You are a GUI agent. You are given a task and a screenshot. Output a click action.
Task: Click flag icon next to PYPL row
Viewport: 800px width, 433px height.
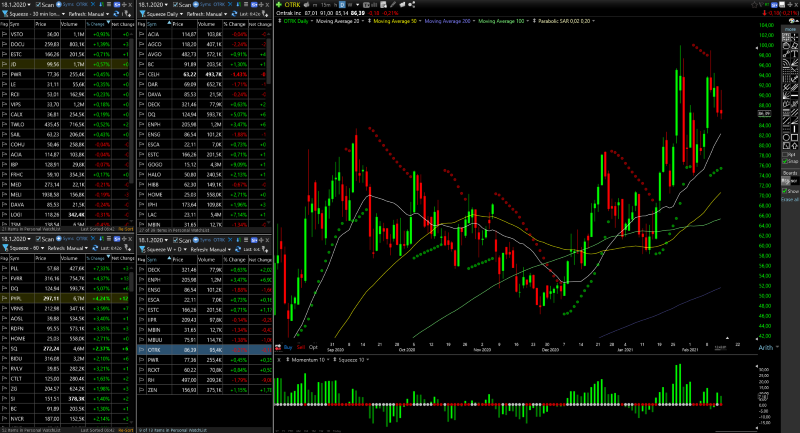coord(5,297)
